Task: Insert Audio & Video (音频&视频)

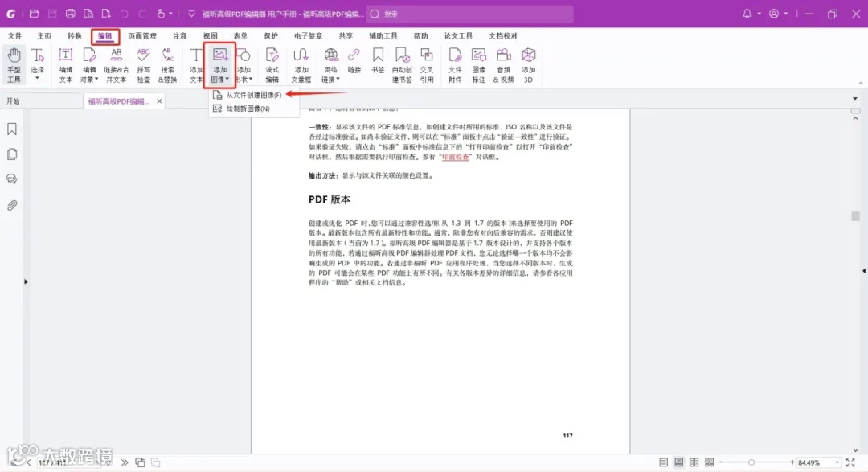Action: coord(504,65)
